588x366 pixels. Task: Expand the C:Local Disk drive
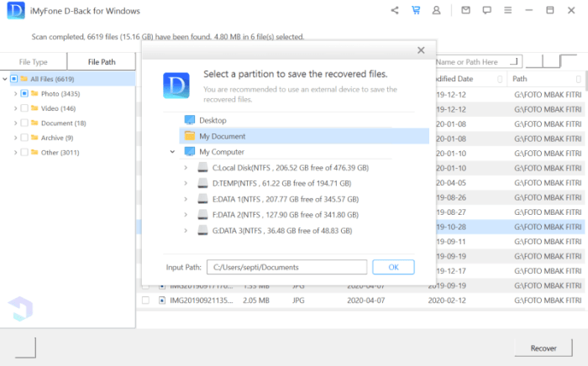coord(186,167)
